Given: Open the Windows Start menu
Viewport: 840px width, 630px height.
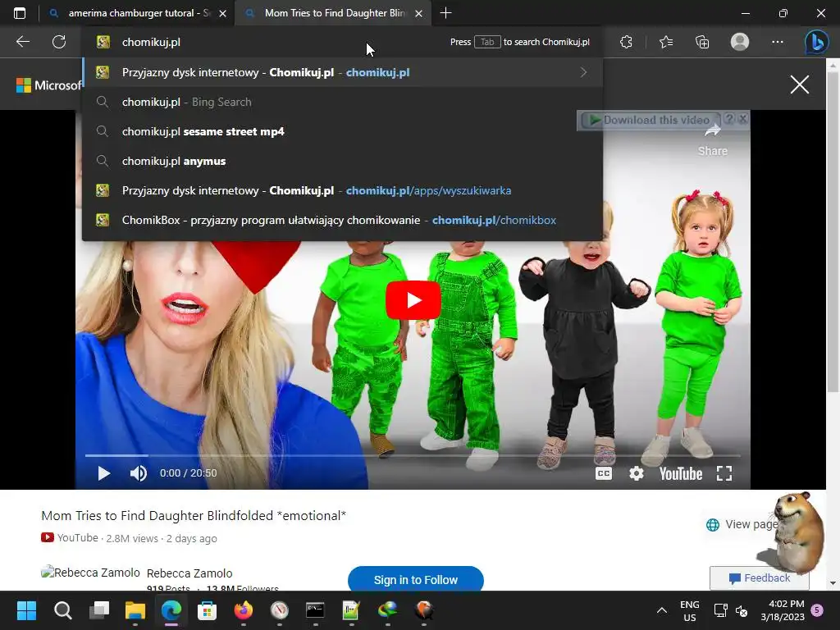Looking at the screenshot, I should point(26,610).
